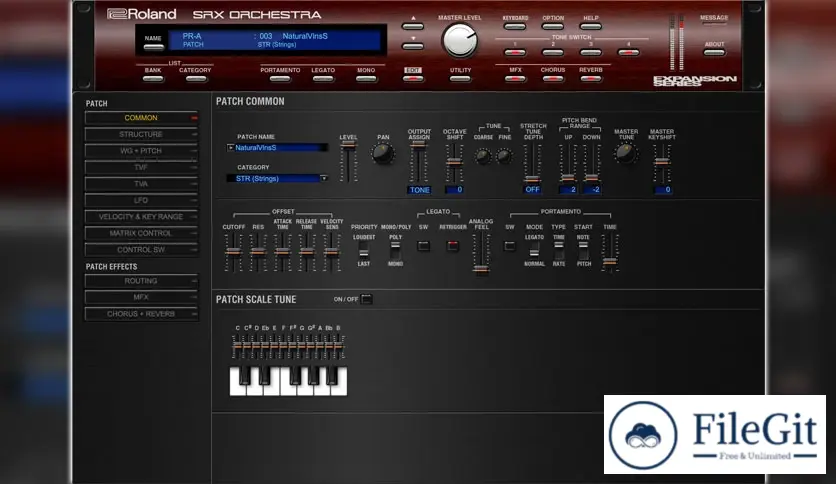
Task: Adjust the RES offset slider
Action: point(258,252)
